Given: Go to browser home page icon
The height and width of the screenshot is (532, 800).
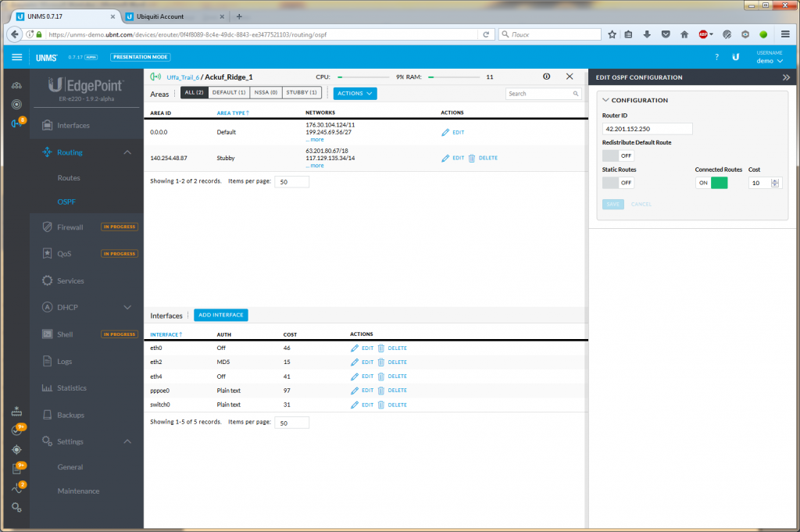Looking at the screenshot, I should 684,34.
